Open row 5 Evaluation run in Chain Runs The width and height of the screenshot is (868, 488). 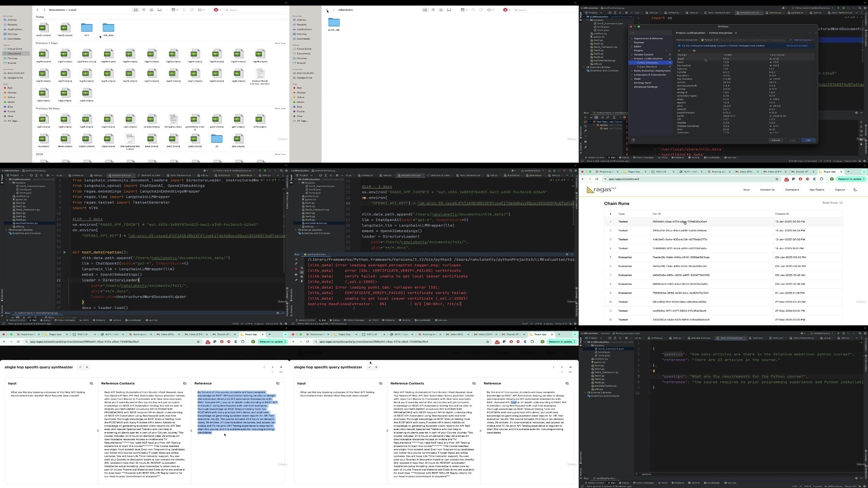(723, 257)
